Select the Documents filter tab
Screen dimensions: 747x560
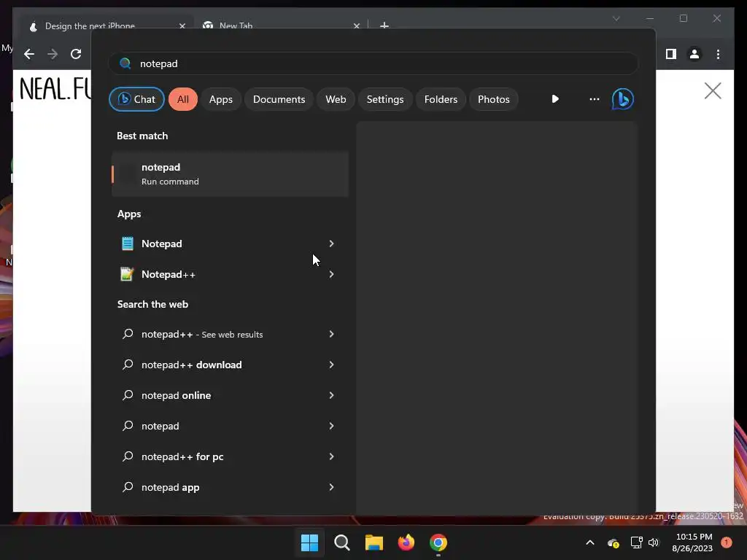tap(279, 99)
